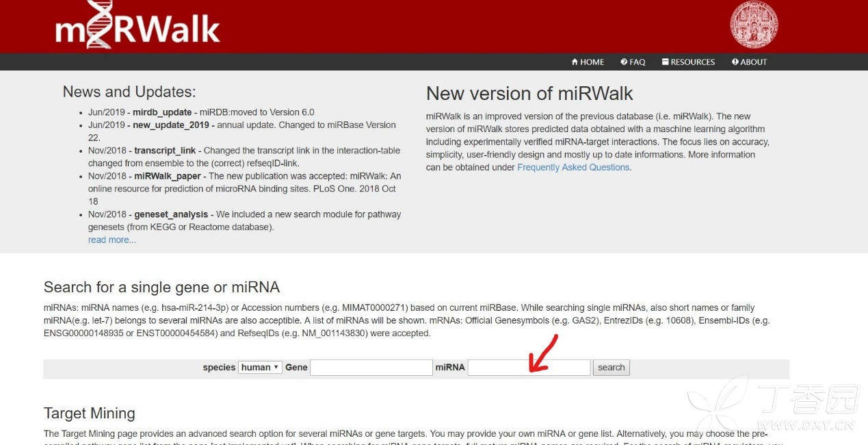Click the university seal emblem
The width and height of the screenshot is (868, 445).
(754, 25)
